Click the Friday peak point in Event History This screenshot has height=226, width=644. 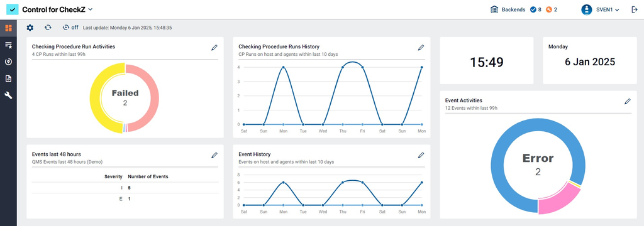[363, 183]
